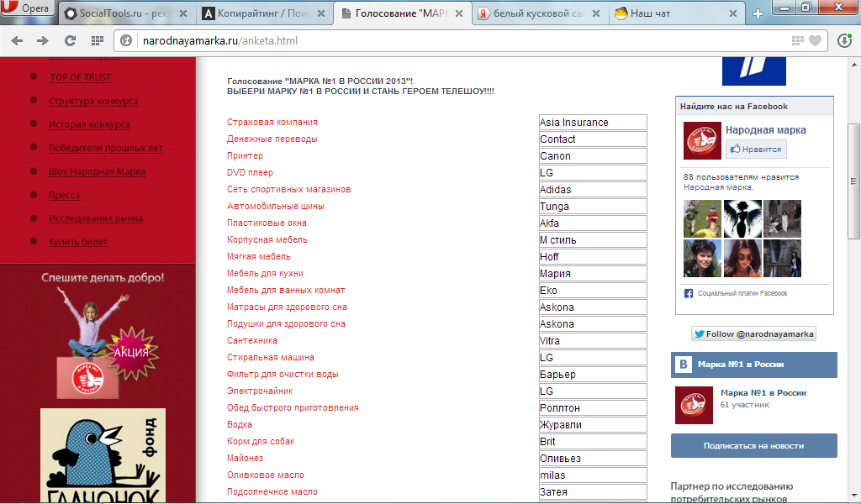Close the Копирайтинг tab
The height and width of the screenshot is (504, 861).
click(321, 13)
